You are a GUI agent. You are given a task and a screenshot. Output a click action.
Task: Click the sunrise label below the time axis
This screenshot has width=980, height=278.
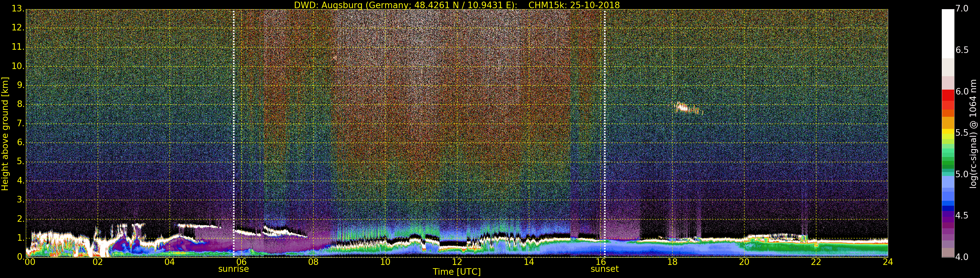point(233,269)
